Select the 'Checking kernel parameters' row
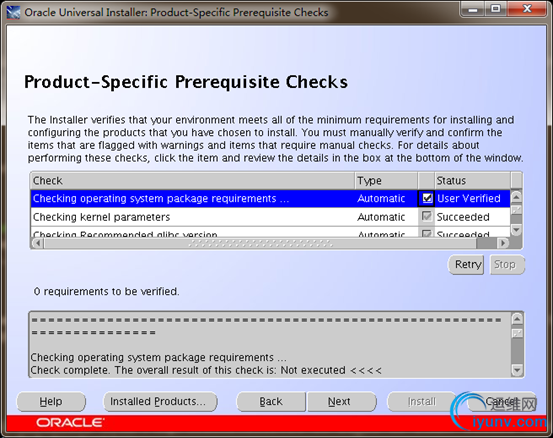 point(270,217)
